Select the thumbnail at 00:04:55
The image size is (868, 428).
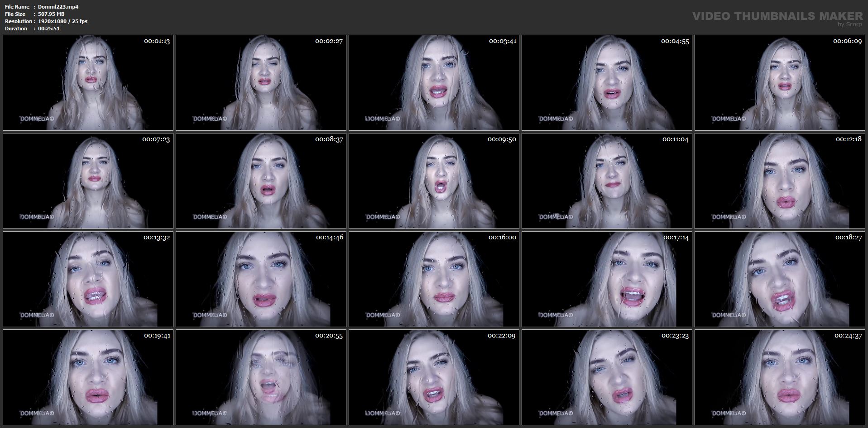coord(607,83)
